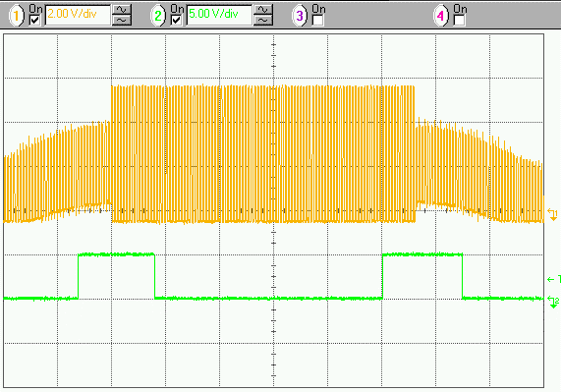Select the orange channel 1 ground marker

[x=552, y=214]
